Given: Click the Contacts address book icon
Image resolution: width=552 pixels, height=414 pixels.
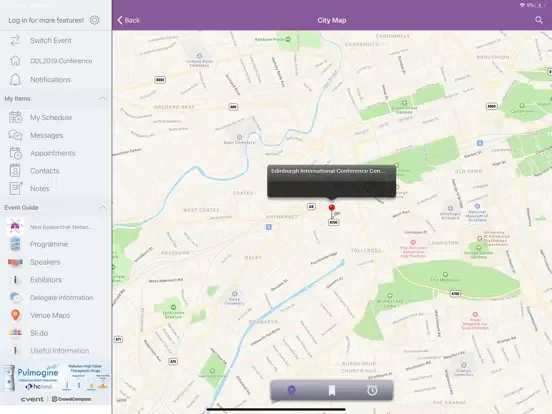Looking at the screenshot, I should [15, 171].
